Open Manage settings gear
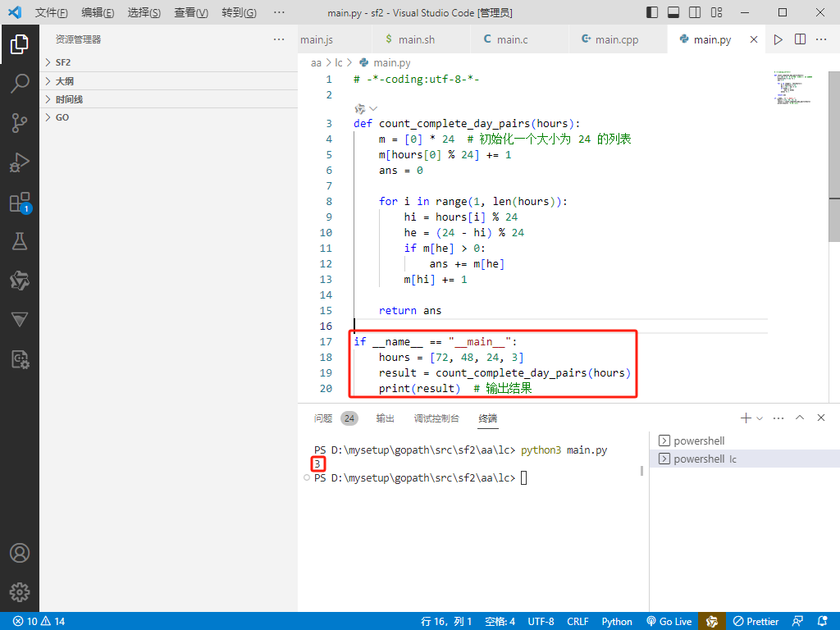The image size is (840, 630). pos(20,592)
